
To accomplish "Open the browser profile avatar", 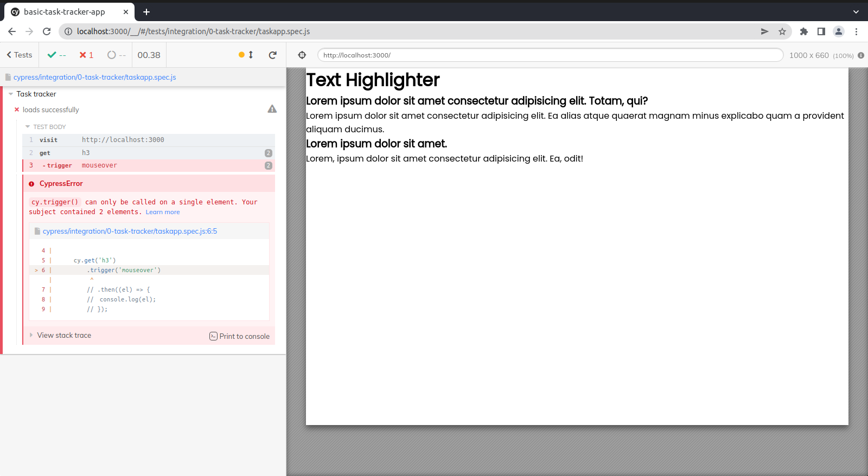I will [x=839, y=31].
